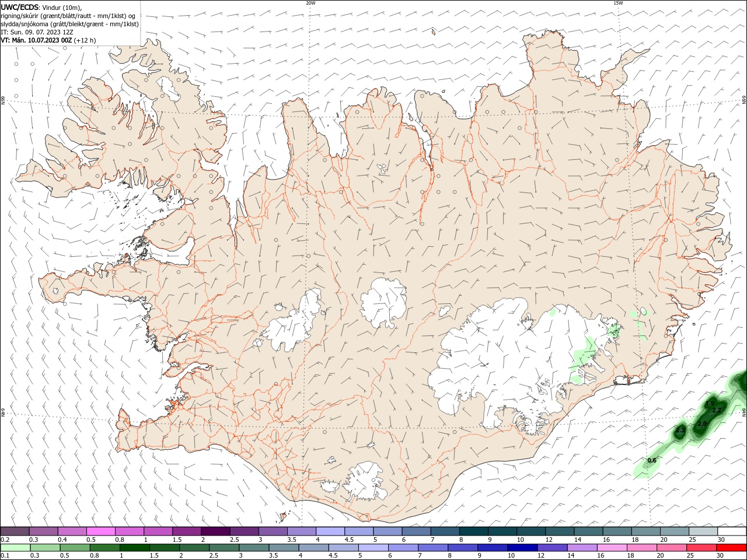Viewport: 747px width, 560px height.
Task: Select pale green bottom-row swatch labeled 0.1
Action: [x=15, y=548]
